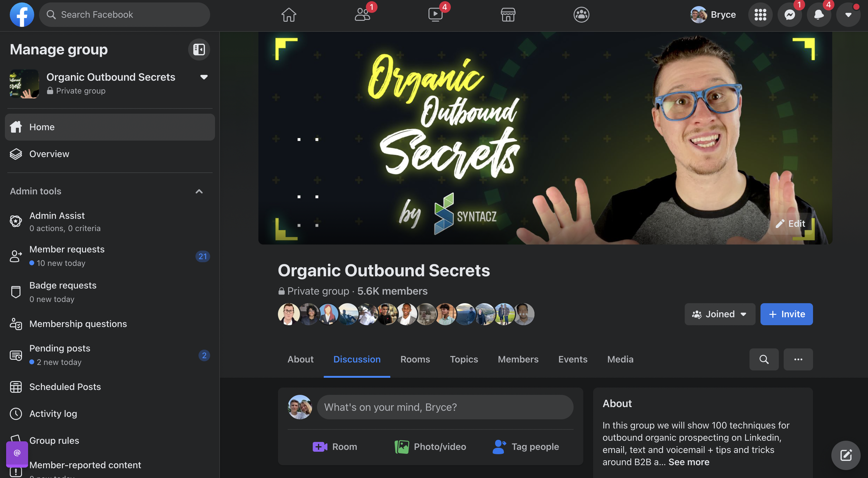Toggle the Manage group sidebar panel icon
The image size is (868, 478).
(199, 50)
